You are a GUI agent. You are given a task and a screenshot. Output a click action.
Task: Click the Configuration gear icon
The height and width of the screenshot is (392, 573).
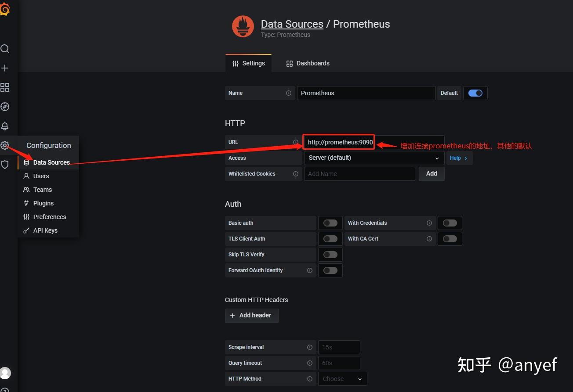point(5,145)
